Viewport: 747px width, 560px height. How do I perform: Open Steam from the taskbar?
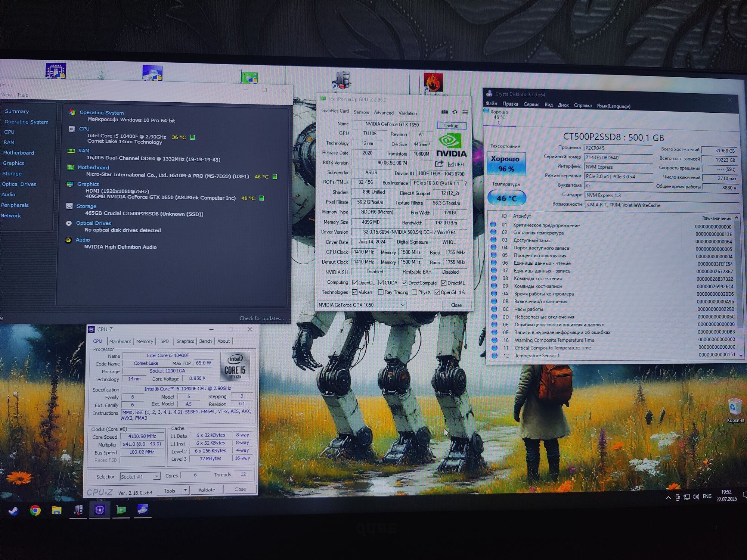[x=13, y=511]
